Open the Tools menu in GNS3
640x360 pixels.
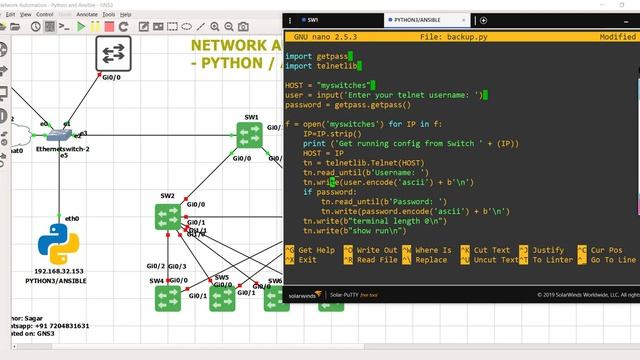(109, 14)
